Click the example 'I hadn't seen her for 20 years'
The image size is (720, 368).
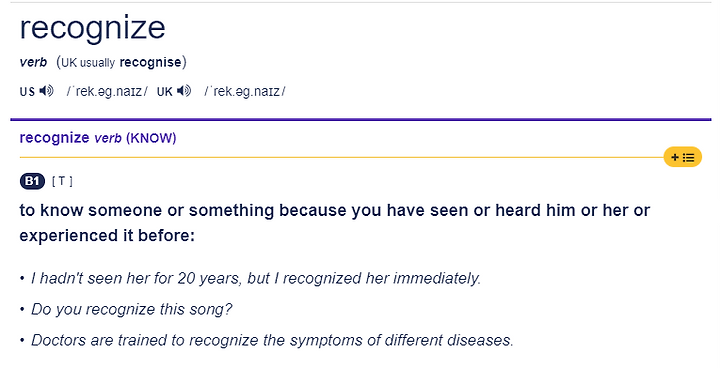[136, 278]
